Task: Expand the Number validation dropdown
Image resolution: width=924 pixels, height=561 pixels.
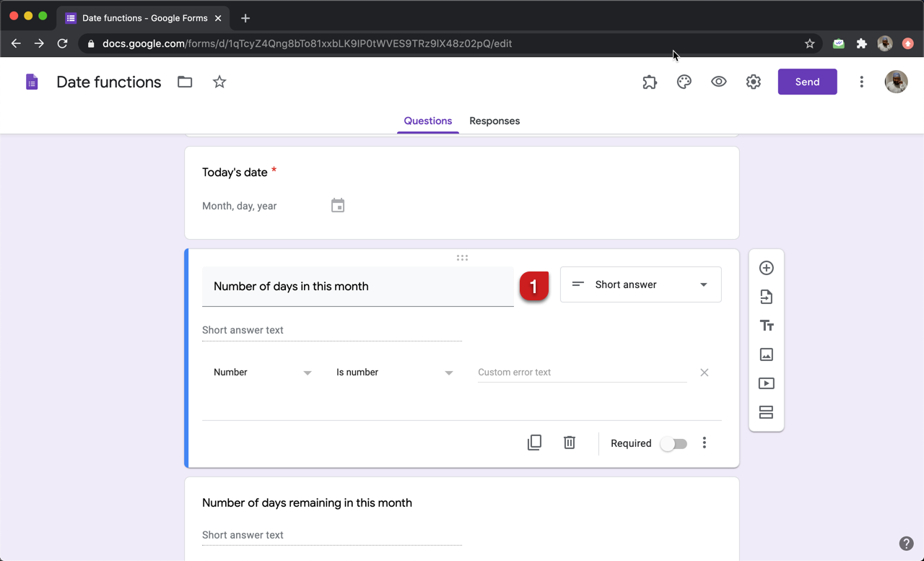Action: point(262,372)
